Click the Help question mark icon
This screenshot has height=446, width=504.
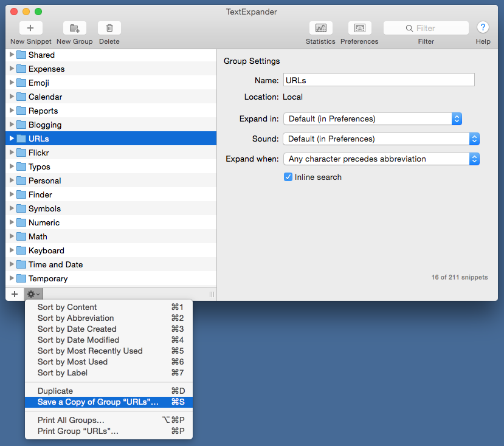[x=483, y=27]
